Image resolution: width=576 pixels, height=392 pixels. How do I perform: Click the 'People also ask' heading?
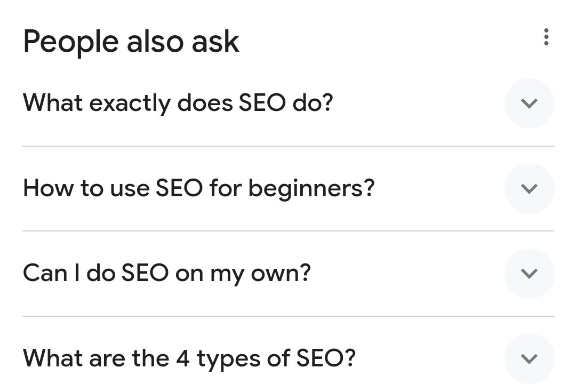tap(131, 42)
